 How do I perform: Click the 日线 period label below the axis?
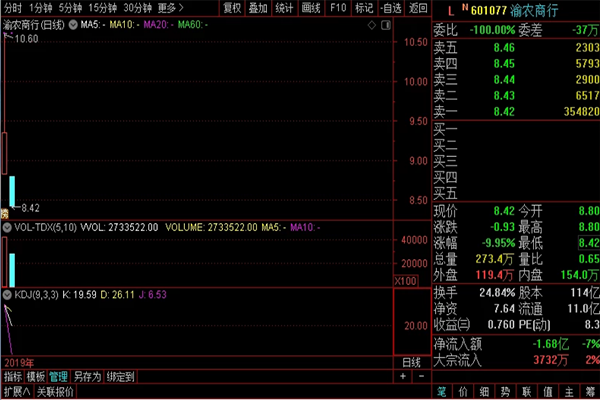tap(411, 362)
